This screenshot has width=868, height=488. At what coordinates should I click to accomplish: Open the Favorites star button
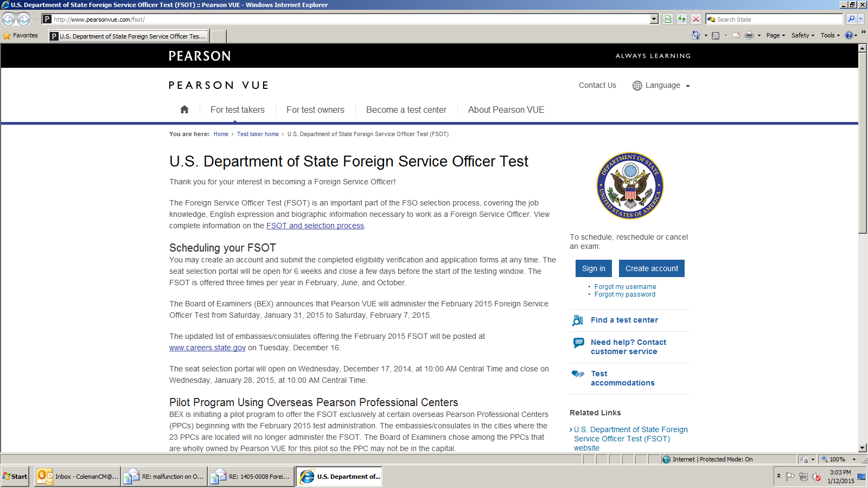click(21, 36)
